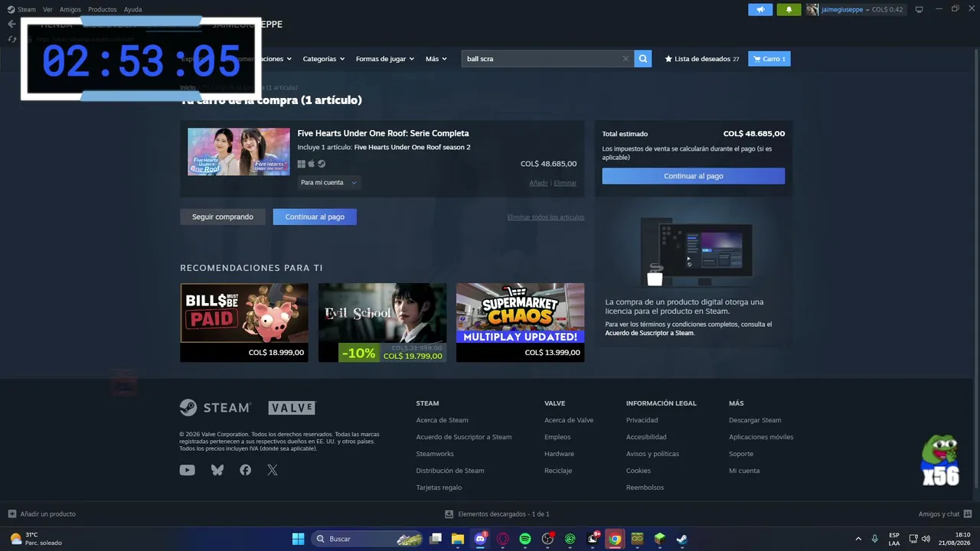Open Descargar Steam footer link
Viewport: 980px width, 551px height.
(x=755, y=420)
